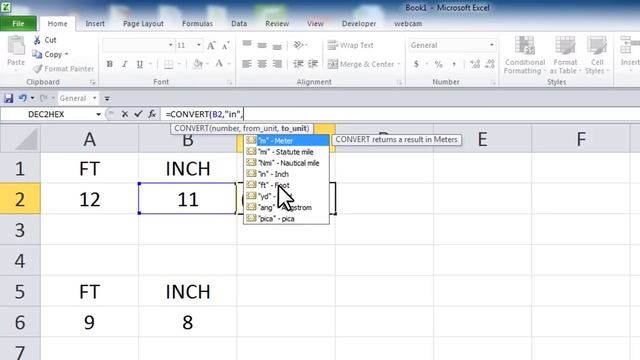The width and height of the screenshot is (640, 360).
Task: Apply the Font Color letter A
Action: [219, 64]
